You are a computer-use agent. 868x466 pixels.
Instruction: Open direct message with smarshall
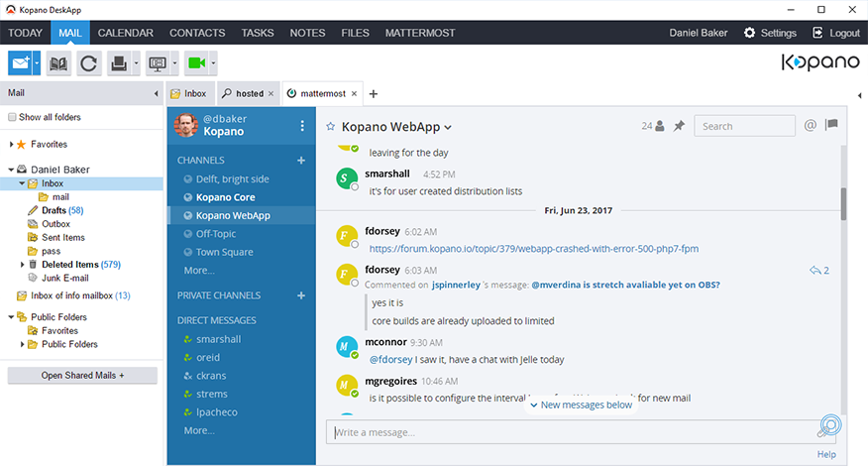[218, 339]
